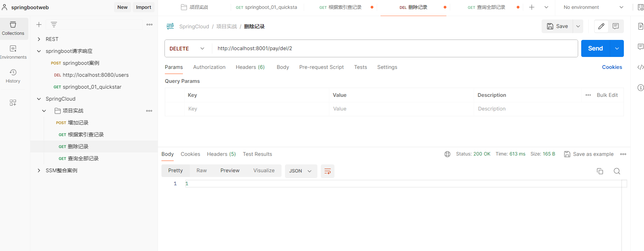Click the plus icon to open new tab
The width and height of the screenshot is (644, 251).
point(532,7)
